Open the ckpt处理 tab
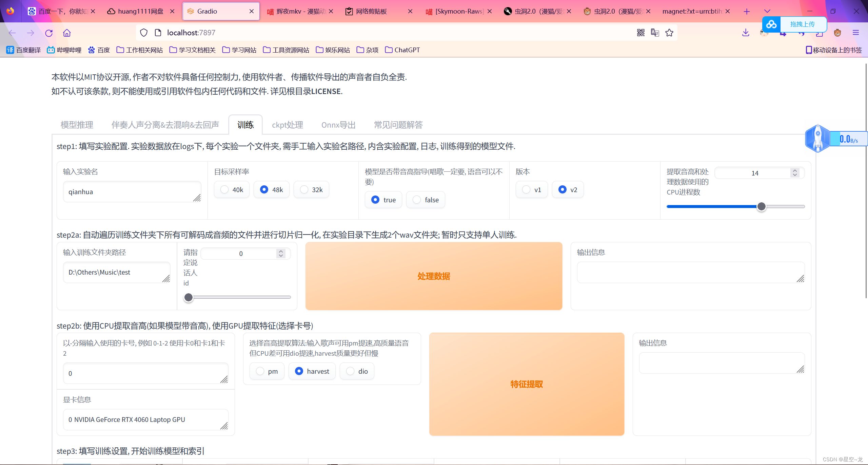 pos(287,125)
